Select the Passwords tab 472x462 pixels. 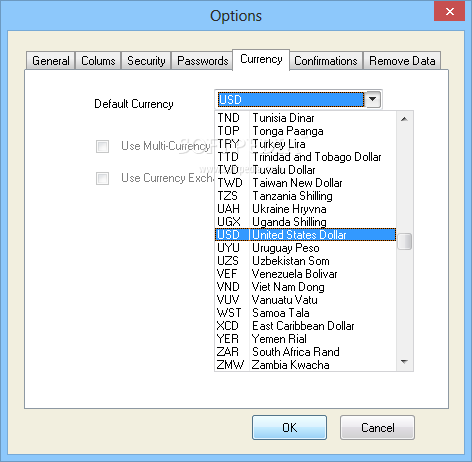202,61
